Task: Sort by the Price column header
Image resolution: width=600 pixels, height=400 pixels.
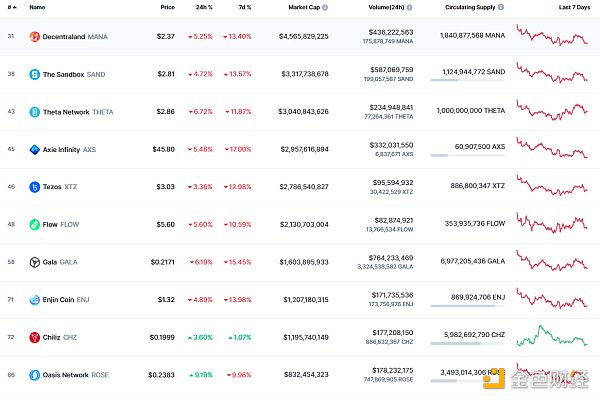Action: (x=167, y=8)
